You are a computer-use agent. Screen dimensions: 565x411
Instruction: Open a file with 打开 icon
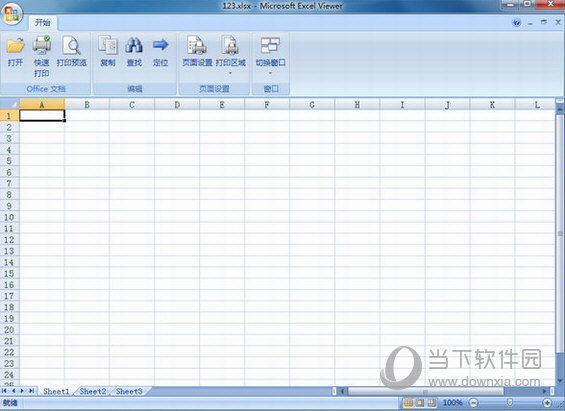click(x=15, y=46)
